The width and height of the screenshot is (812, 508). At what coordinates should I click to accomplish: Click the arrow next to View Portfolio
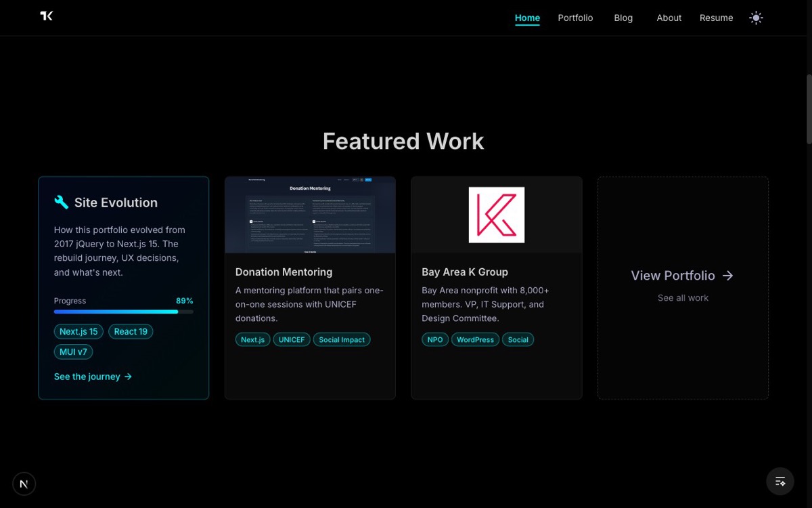point(728,276)
